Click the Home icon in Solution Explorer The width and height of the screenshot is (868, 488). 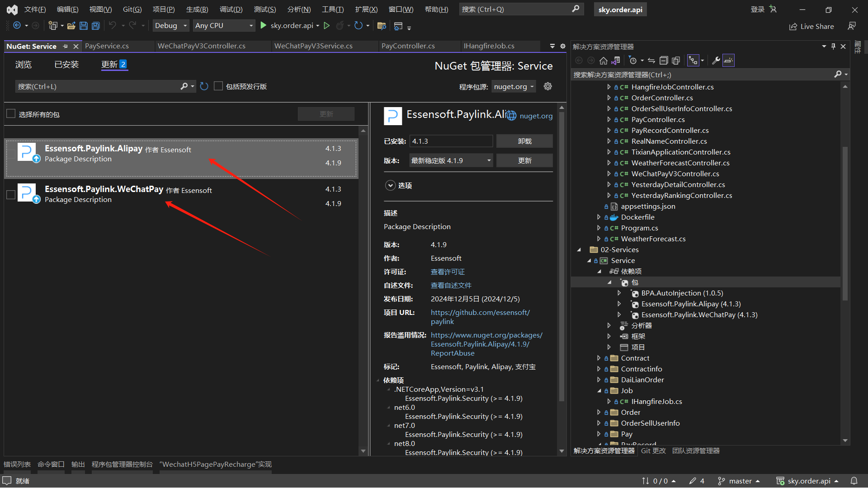pos(603,61)
